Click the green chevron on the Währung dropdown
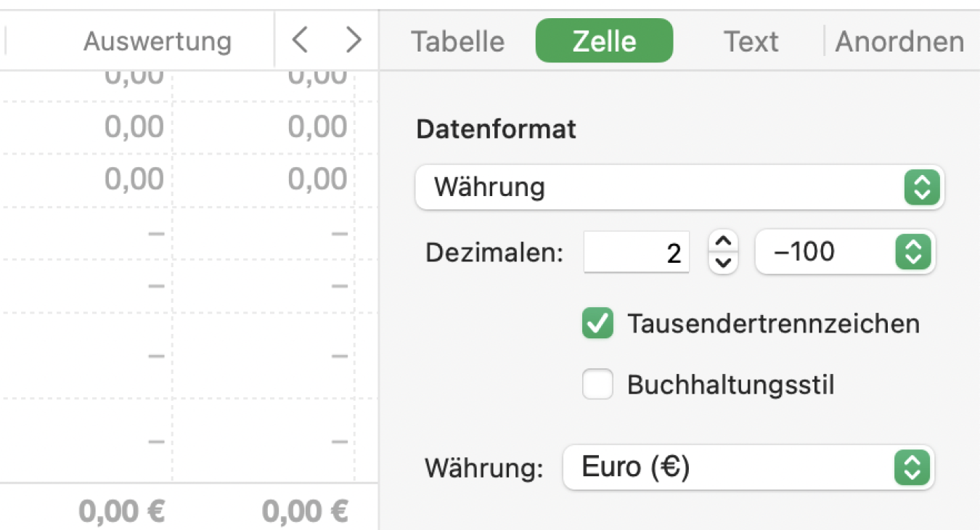980x530 pixels. point(923,187)
